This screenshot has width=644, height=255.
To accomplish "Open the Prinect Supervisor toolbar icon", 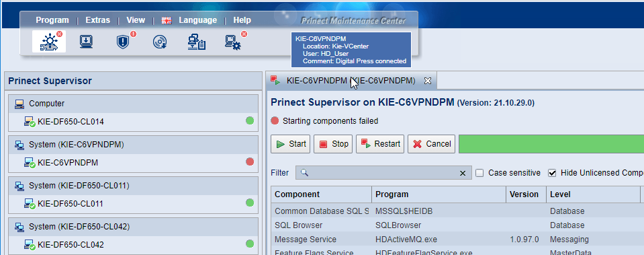I will 49,41.
